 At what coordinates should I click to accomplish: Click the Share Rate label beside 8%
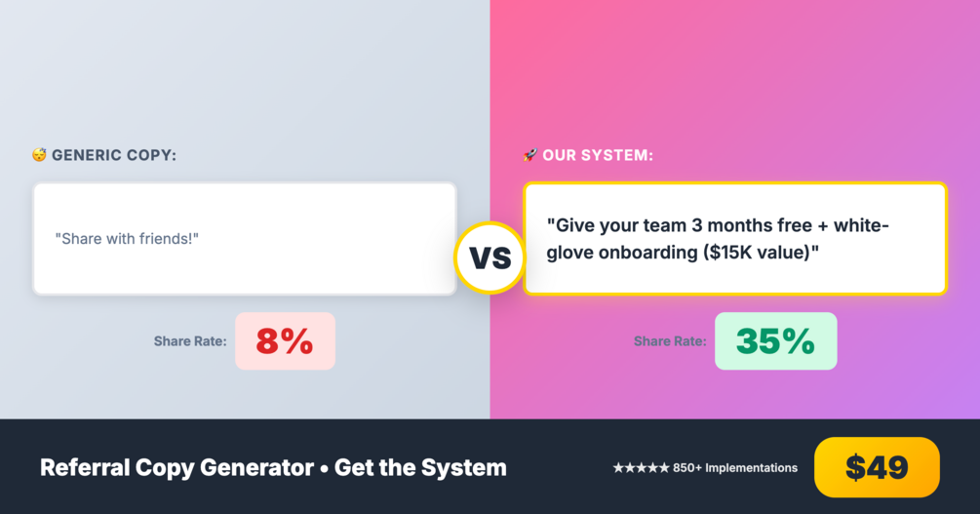click(190, 341)
